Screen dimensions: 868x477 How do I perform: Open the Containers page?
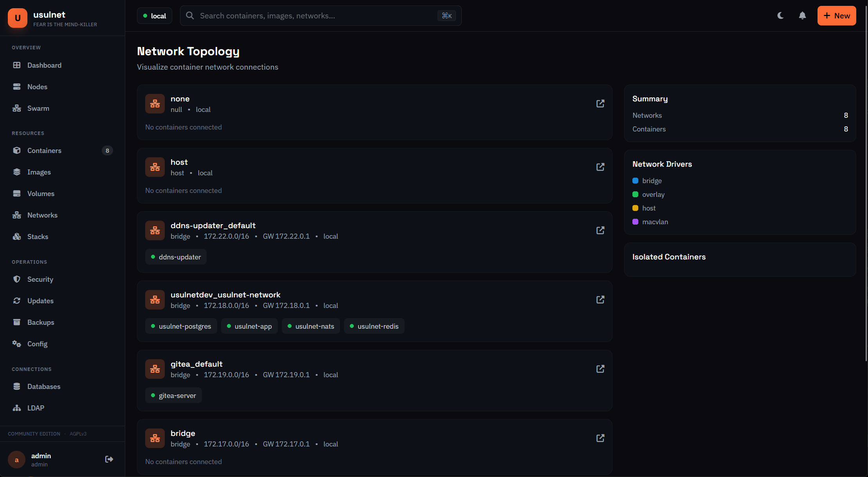(44, 150)
